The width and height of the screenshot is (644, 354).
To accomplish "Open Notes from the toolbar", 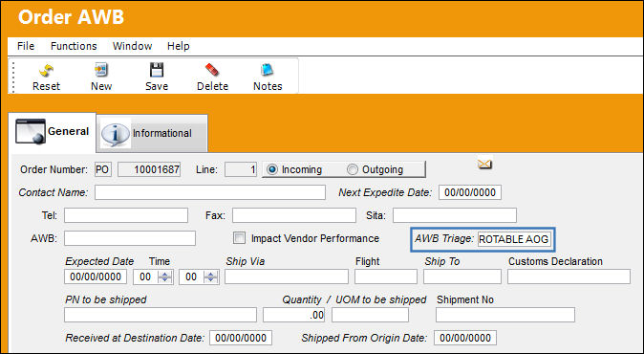I will tap(268, 70).
